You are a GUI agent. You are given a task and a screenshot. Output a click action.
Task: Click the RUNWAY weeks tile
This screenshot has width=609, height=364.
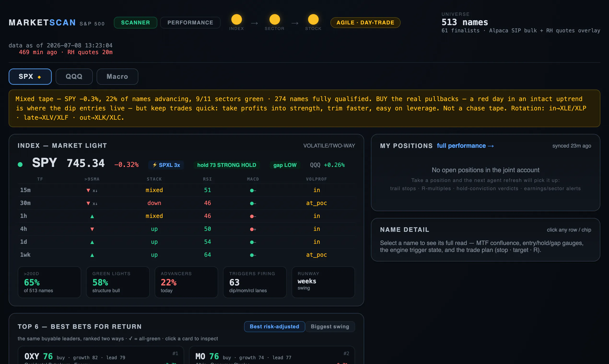(323, 282)
